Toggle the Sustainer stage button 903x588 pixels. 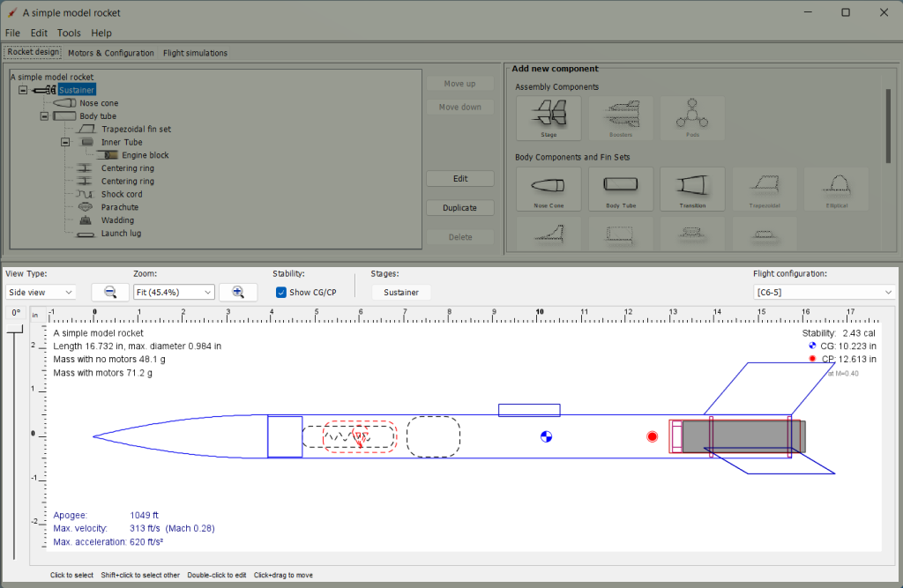pos(401,292)
